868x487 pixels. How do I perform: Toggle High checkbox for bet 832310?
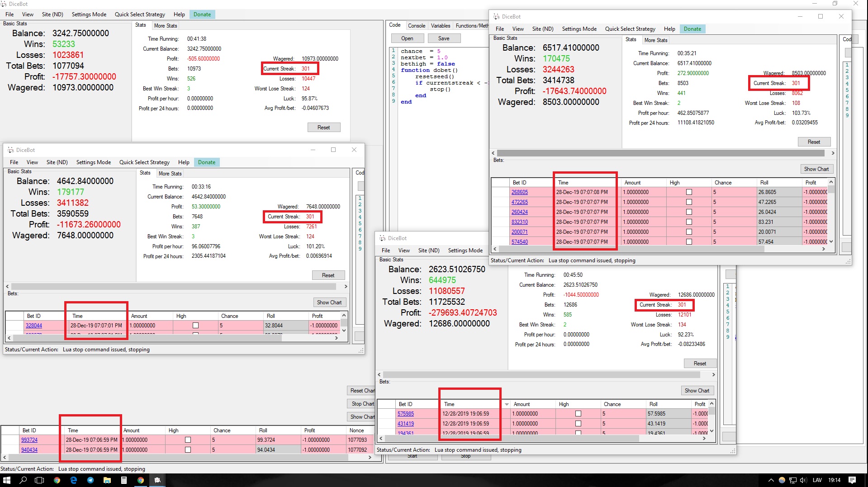click(689, 222)
